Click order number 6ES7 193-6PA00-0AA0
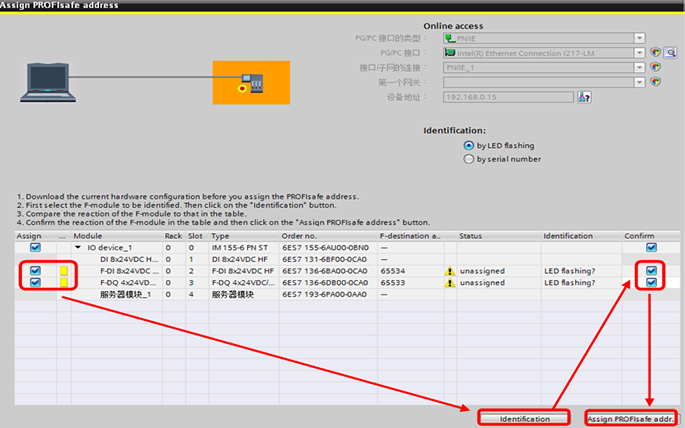Screen dimensions: 685x428 [325, 294]
